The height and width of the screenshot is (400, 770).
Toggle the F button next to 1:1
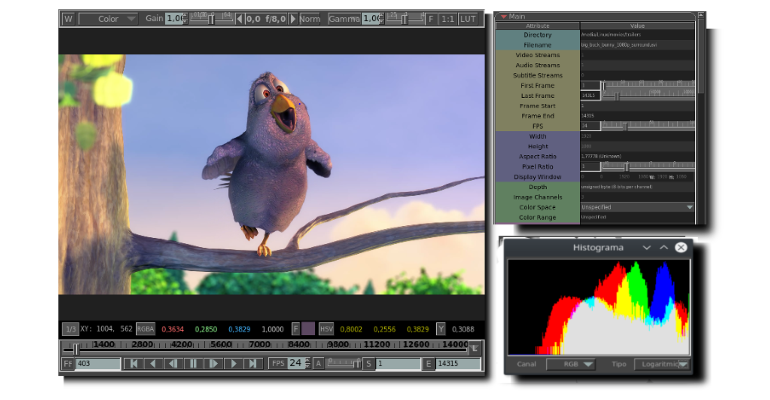pyautogui.click(x=431, y=19)
